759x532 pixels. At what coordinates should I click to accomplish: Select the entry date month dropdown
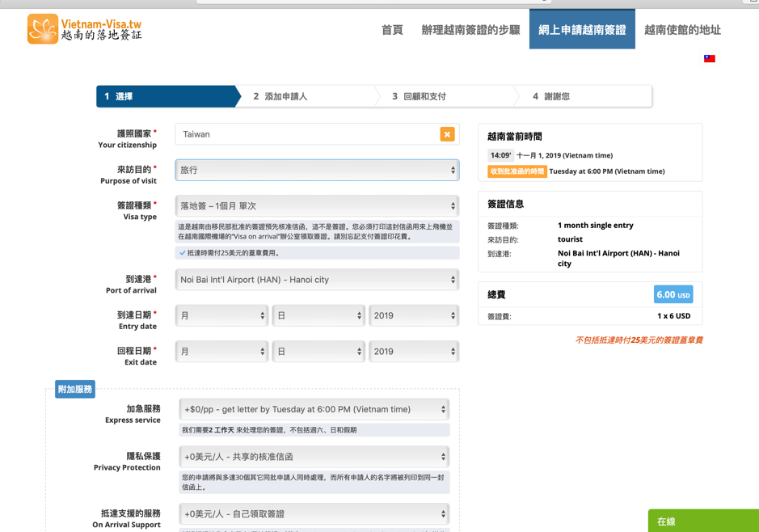pyautogui.click(x=221, y=316)
